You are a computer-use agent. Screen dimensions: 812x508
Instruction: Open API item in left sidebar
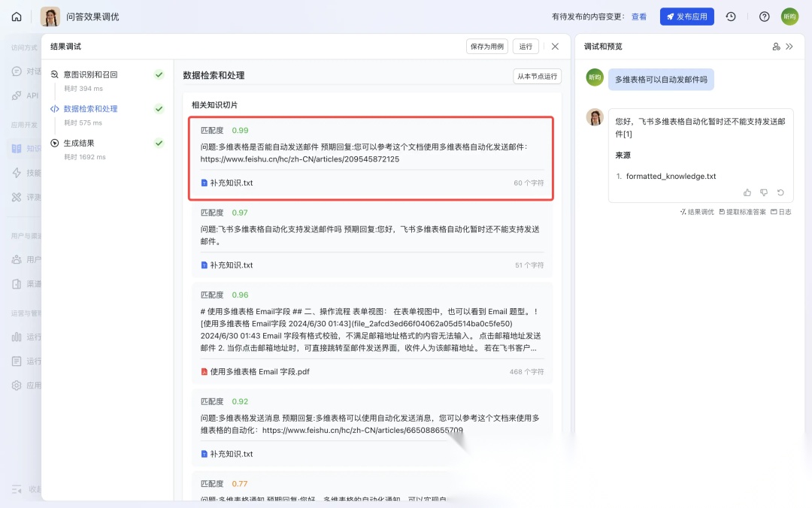(x=26, y=95)
